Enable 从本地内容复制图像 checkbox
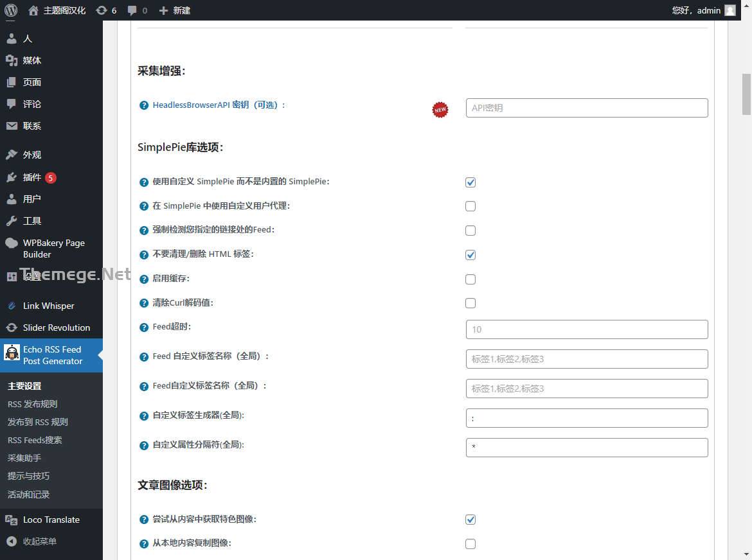Viewport: 752px width, 560px height. (470, 544)
